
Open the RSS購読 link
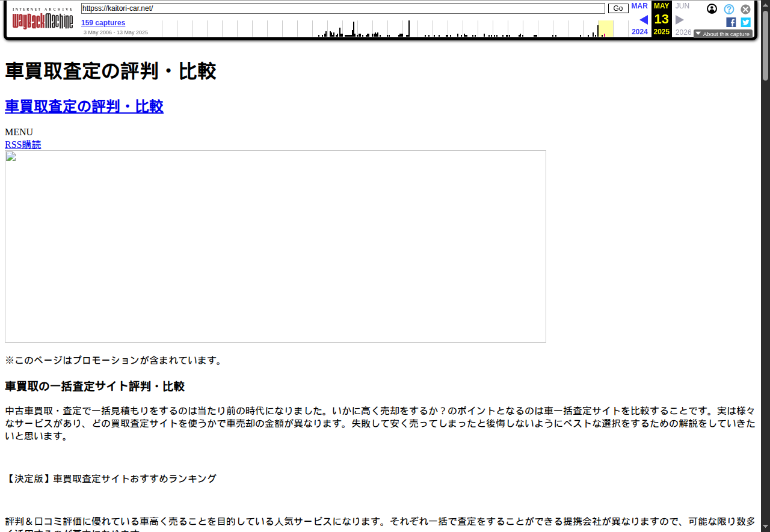tap(23, 144)
